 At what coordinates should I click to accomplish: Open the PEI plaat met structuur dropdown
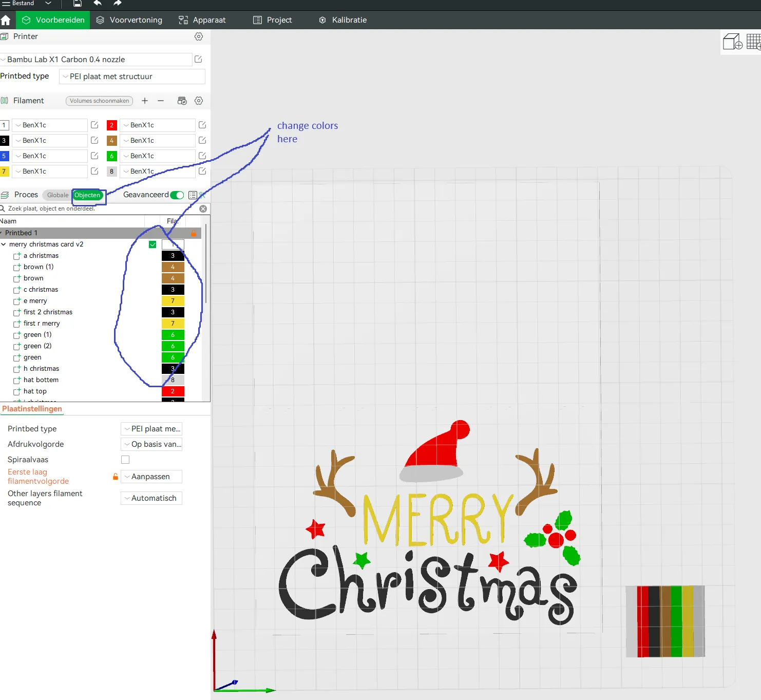pos(132,77)
